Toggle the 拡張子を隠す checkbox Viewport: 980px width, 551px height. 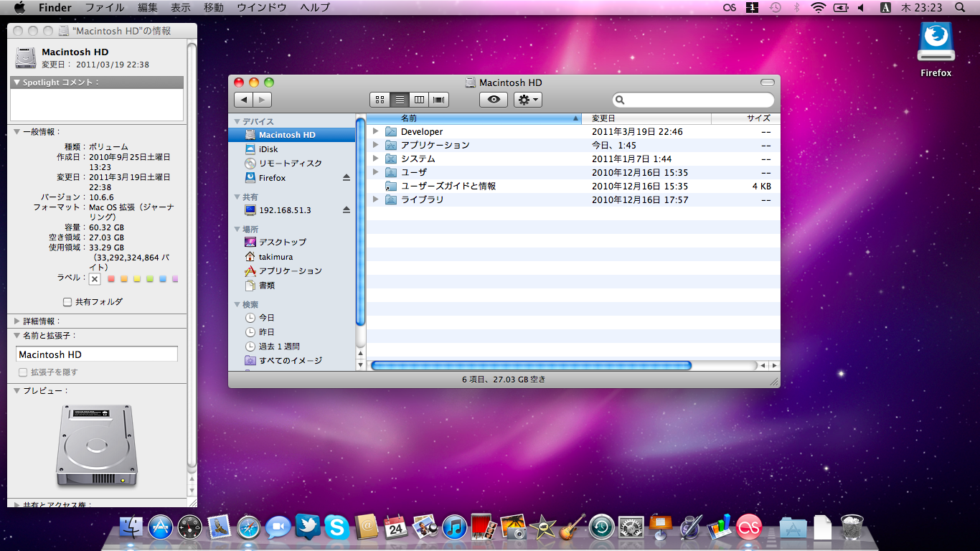pos(23,372)
